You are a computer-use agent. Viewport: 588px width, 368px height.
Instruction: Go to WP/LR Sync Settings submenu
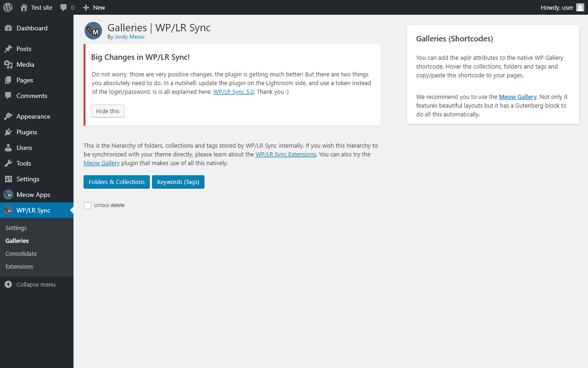(x=16, y=228)
